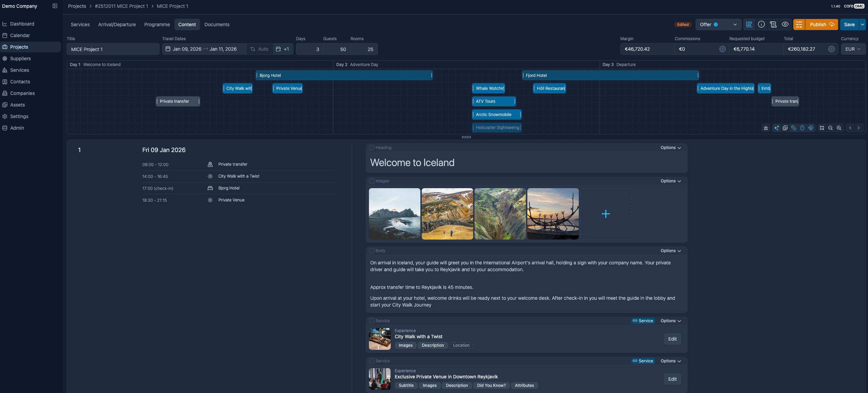Open the Offer status dropdown
This screenshot has width=868, height=393.
(718, 24)
